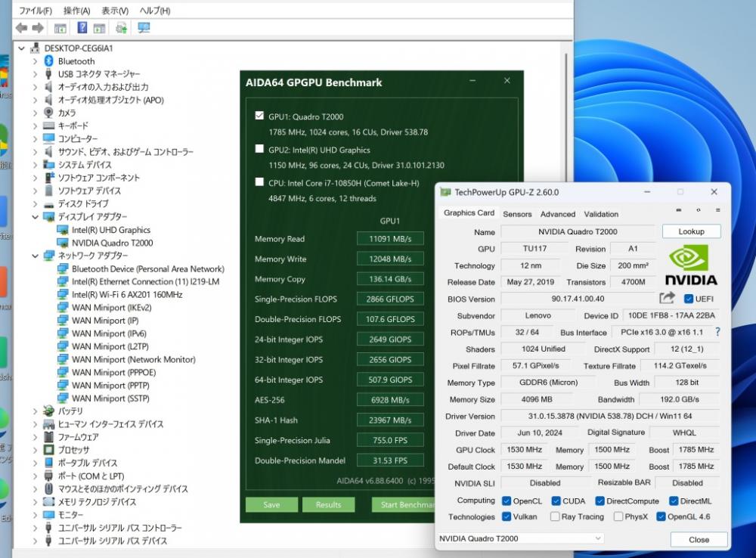Open the 操作(A) menu

point(76,11)
